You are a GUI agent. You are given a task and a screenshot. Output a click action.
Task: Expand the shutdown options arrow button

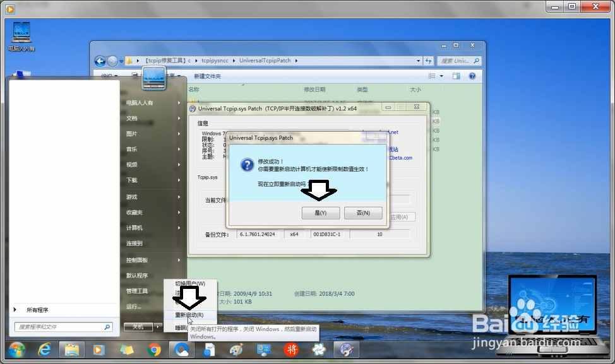point(158,326)
